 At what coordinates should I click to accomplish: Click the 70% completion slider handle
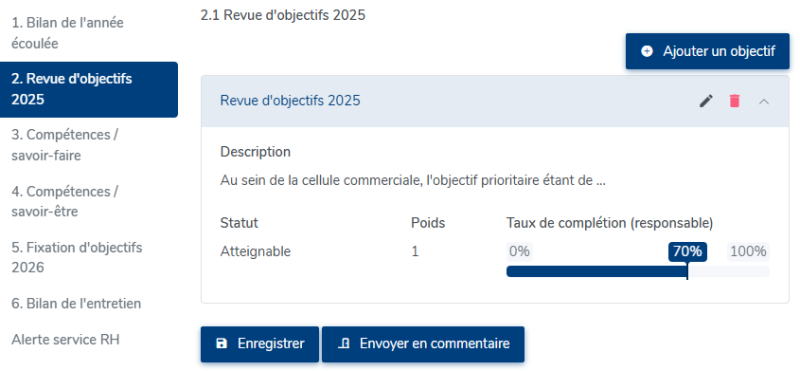pyautogui.click(x=687, y=252)
